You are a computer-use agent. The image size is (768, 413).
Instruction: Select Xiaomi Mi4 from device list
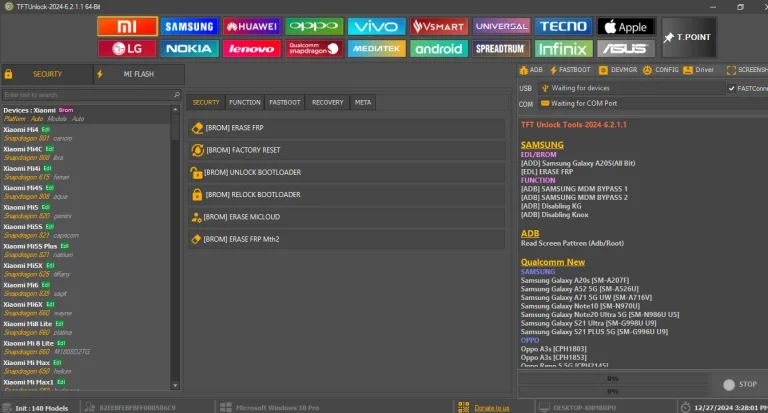[x=22, y=129]
